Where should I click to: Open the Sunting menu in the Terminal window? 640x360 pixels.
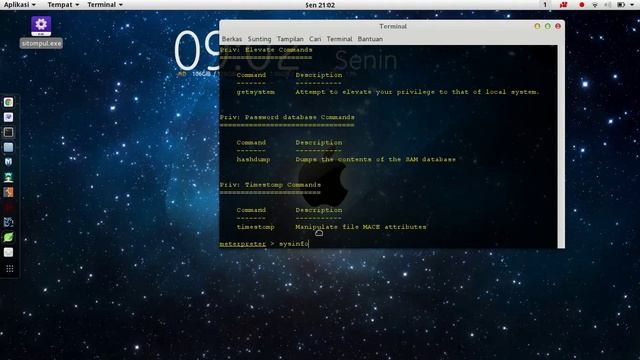(x=259, y=39)
